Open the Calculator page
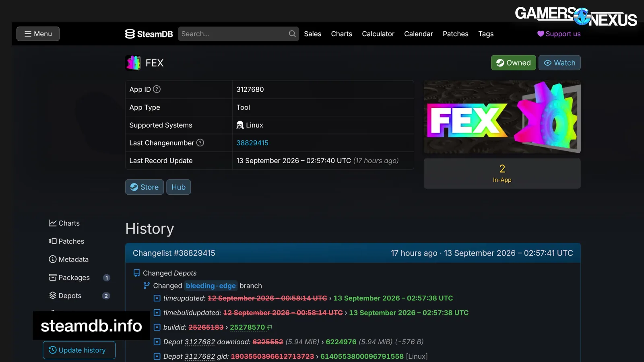The image size is (644, 362). [x=378, y=34]
